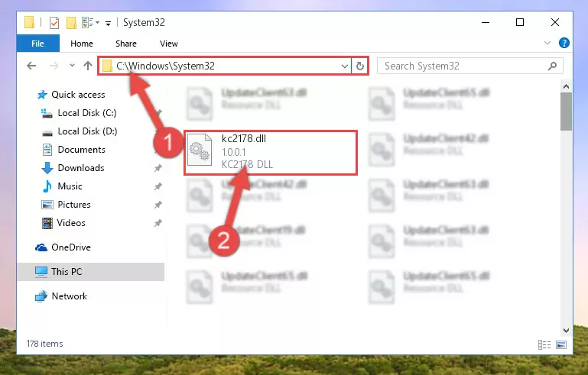Click the pin icon beside Music
Viewport: 588px width, 375px height.
158,186
